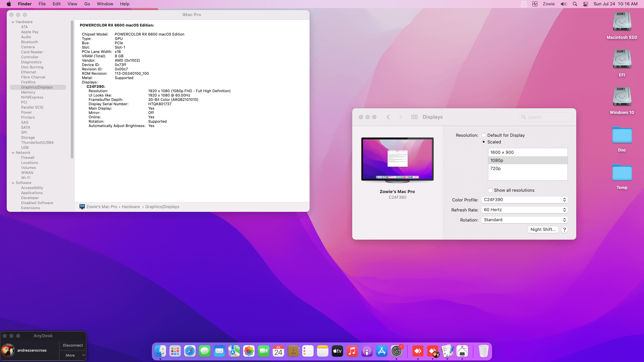
Task: Open Notes from the Dock
Action: 323,351
